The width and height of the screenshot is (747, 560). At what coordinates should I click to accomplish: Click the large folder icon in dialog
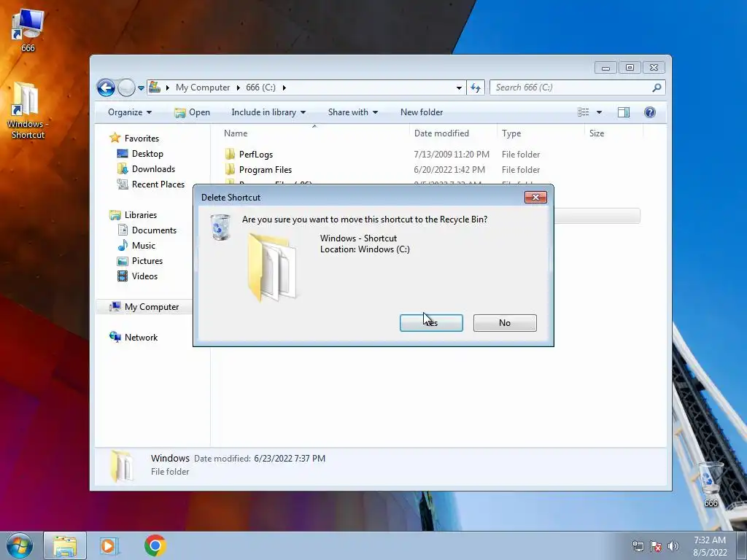[x=272, y=267]
